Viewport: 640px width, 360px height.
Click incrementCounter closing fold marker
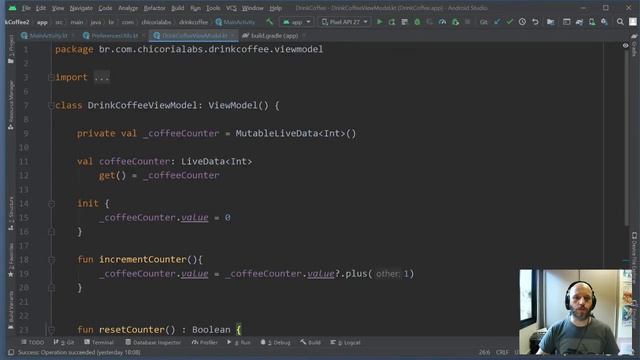51,288
